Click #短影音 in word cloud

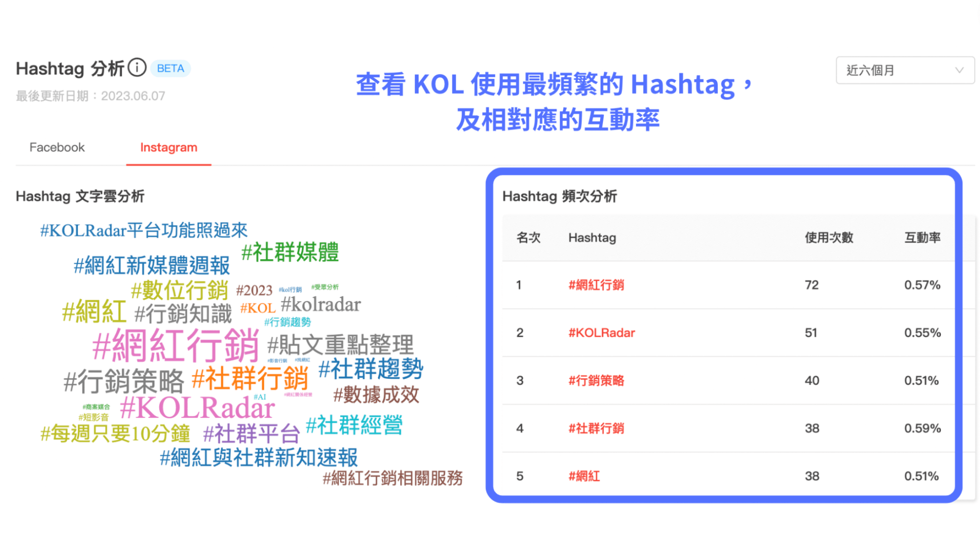pos(94,417)
